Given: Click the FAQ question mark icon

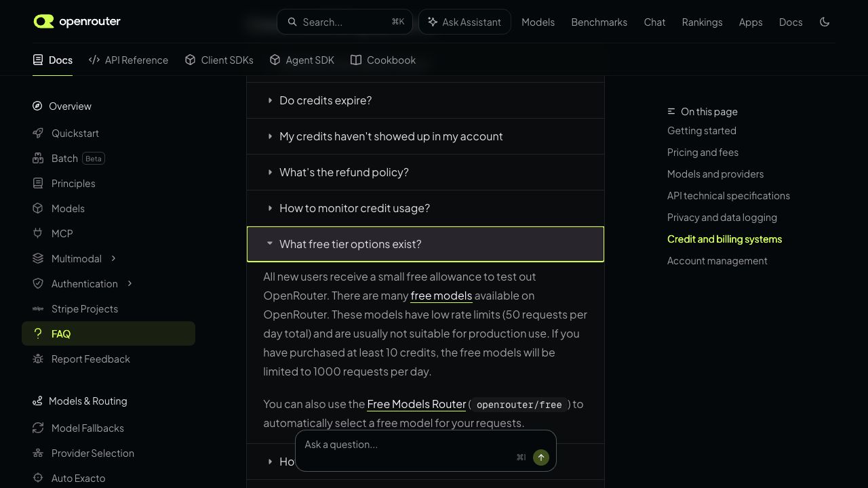Looking at the screenshot, I should (38, 333).
